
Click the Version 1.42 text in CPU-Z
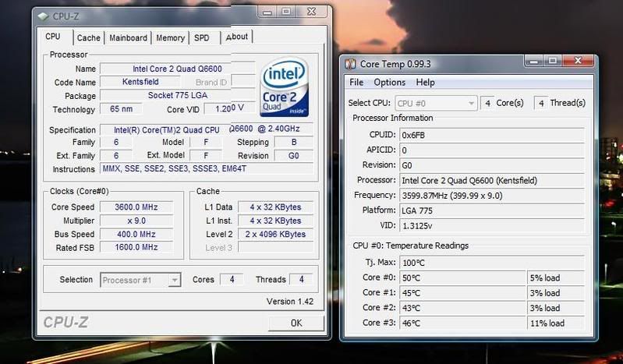pyautogui.click(x=290, y=301)
